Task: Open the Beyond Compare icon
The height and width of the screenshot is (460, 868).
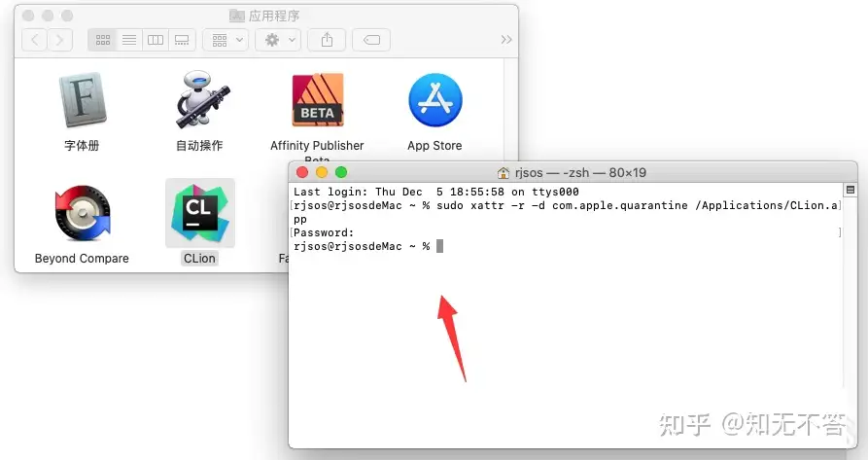Action: (x=82, y=214)
